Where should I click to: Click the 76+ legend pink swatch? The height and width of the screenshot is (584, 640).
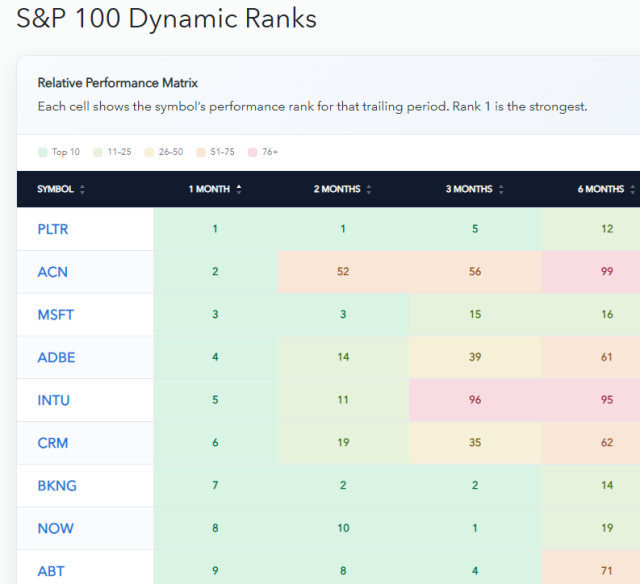(x=253, y=152)
